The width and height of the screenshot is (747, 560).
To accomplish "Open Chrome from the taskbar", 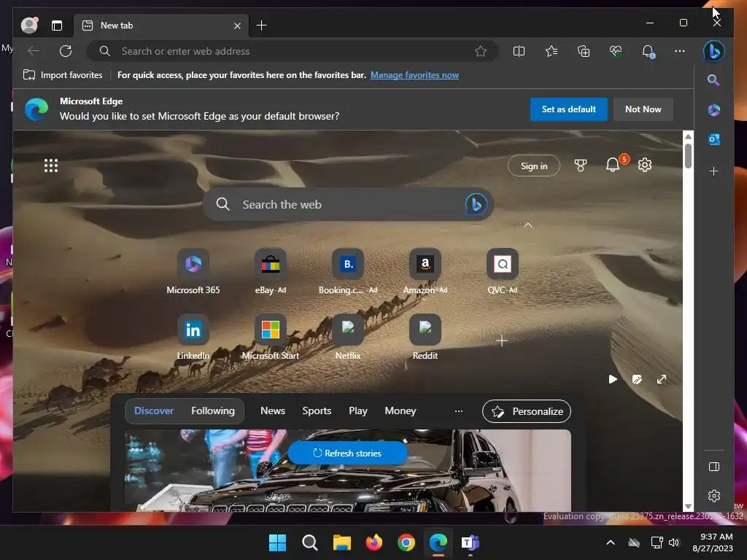I will (x=406, y=542).
